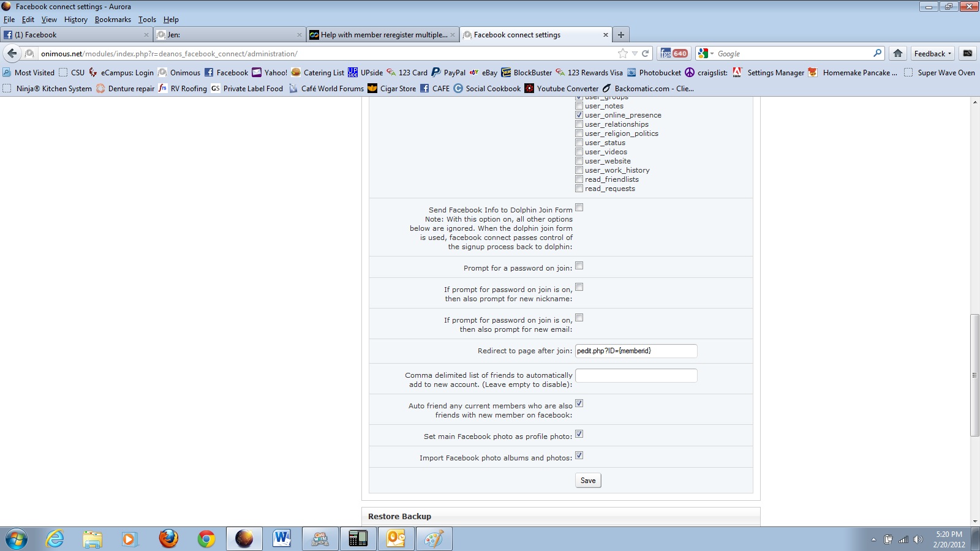Launch Internet Explorer from the taskbar
The width and height of the screenshot is (980, 551).
pyautogui.click(x=55, y=539)
